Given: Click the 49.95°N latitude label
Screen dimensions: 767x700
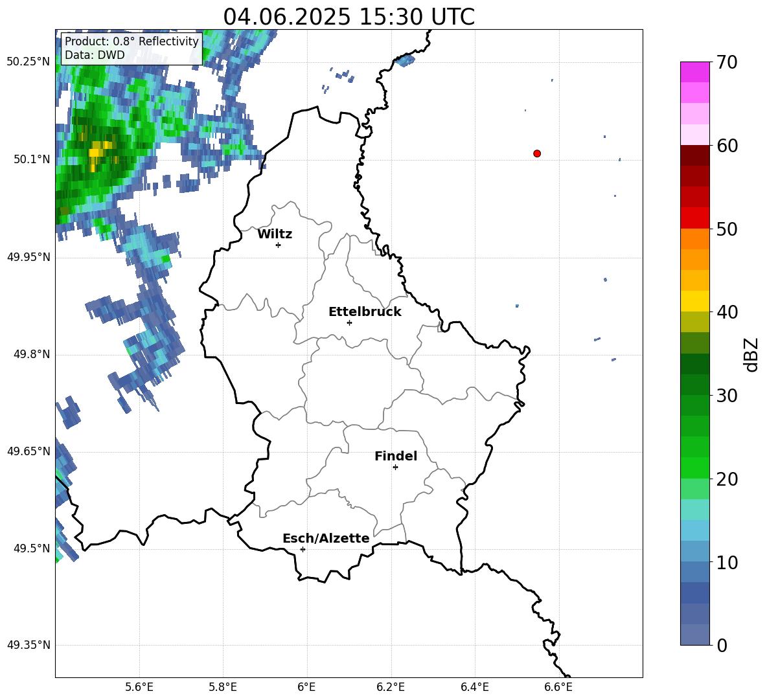Looking at the screenshot, I should (x=29, y=257).
